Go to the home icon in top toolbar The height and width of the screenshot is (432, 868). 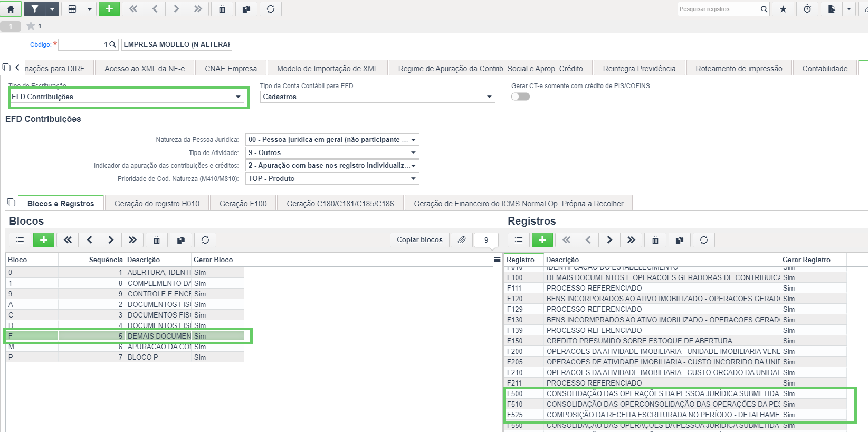pos(11,9)
